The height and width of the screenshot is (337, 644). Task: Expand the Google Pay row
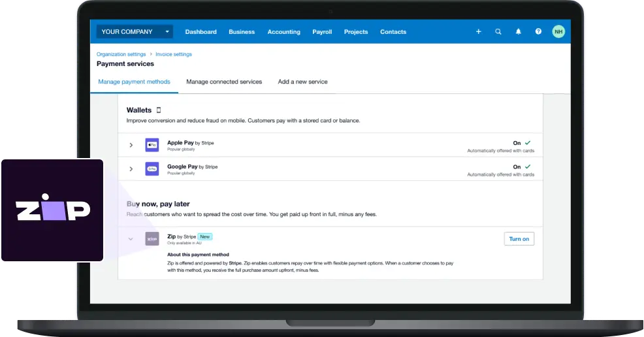coord(131,168)
